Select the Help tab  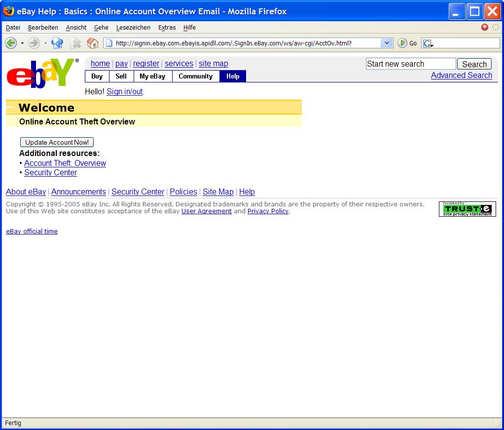coord(233,77)
